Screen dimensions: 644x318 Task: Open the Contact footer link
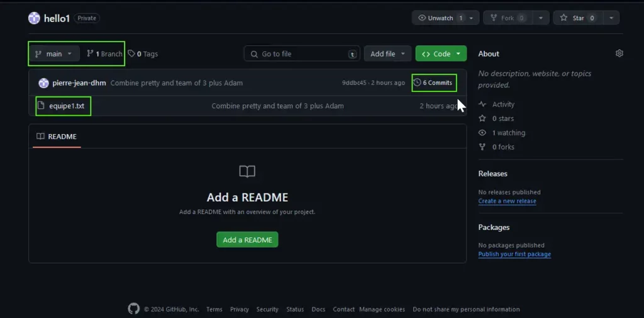[344, 309]
